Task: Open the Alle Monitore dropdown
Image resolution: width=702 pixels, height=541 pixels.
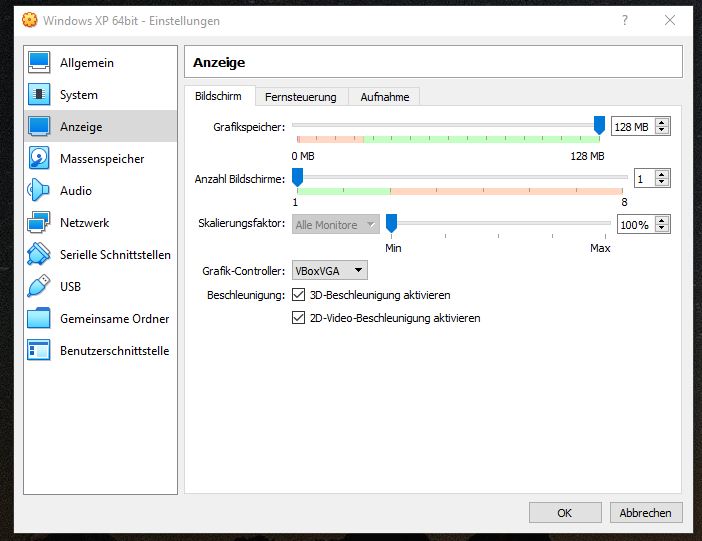Action: click(x=335, y=224)
